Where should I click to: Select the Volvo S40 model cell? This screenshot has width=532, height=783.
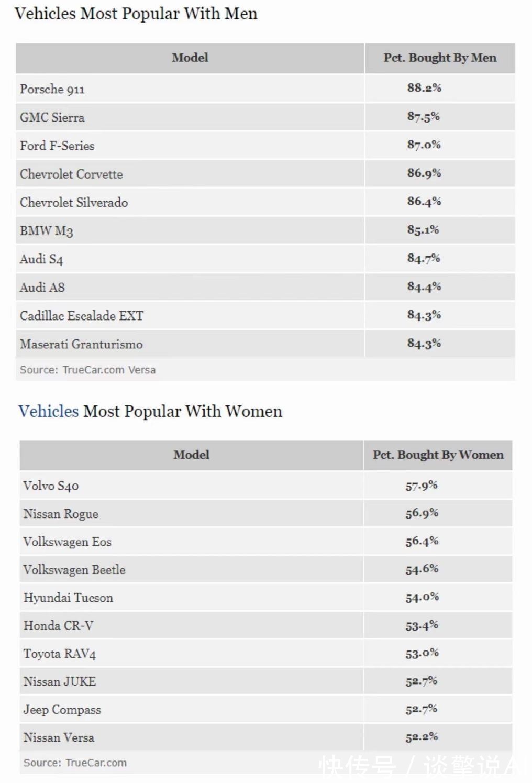(51, 486)
